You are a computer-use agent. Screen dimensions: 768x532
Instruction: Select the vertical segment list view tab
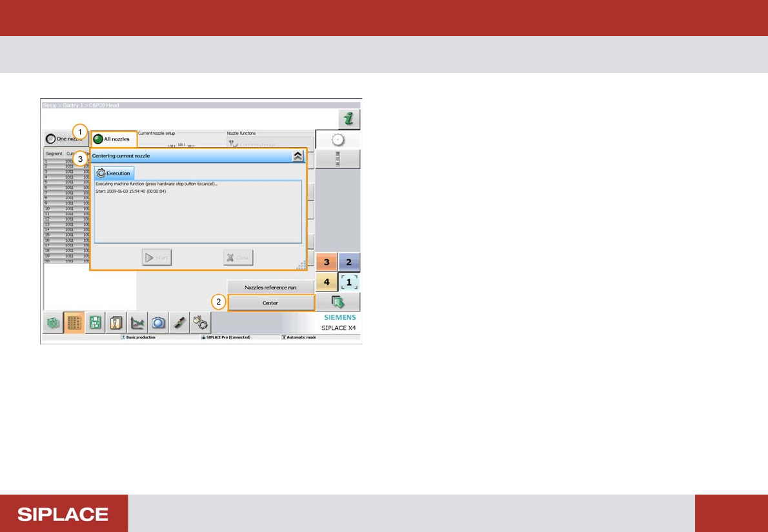tap(338, 159)
